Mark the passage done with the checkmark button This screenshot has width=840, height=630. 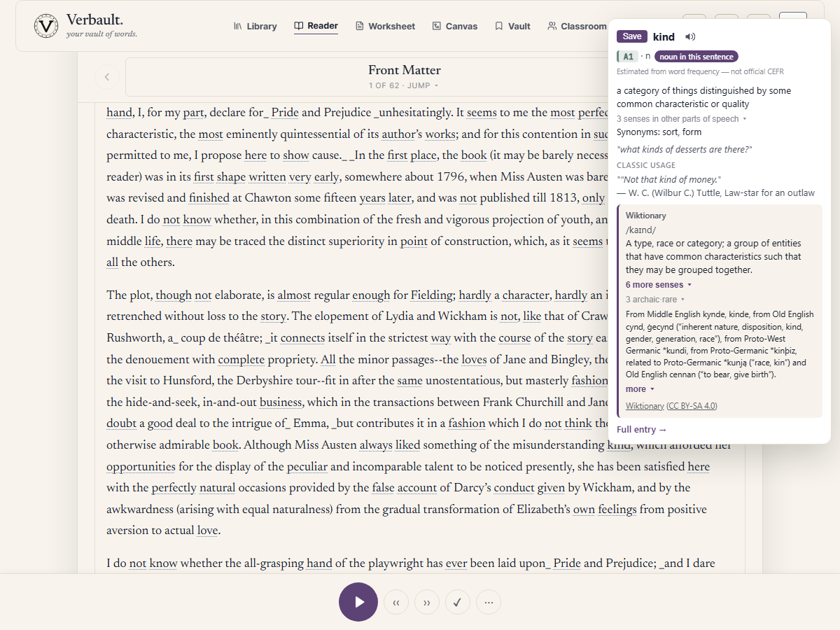click(x=458, y=602)
